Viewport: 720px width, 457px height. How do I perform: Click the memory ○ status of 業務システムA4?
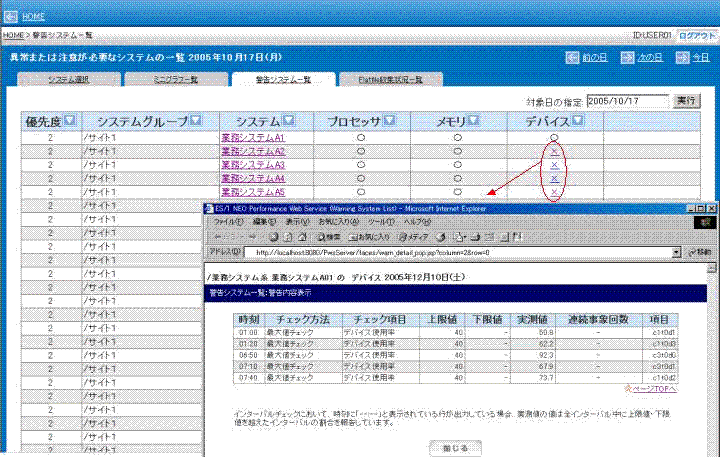(457, 179)
